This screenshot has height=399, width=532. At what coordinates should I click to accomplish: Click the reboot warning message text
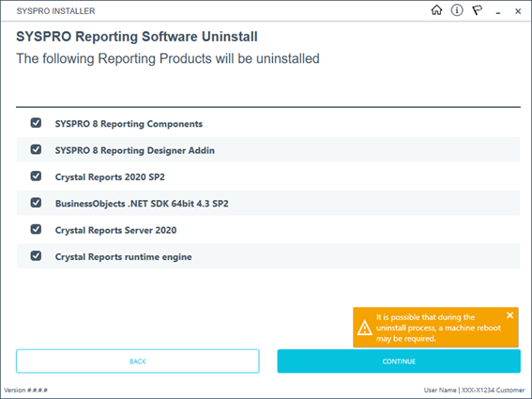438,328
